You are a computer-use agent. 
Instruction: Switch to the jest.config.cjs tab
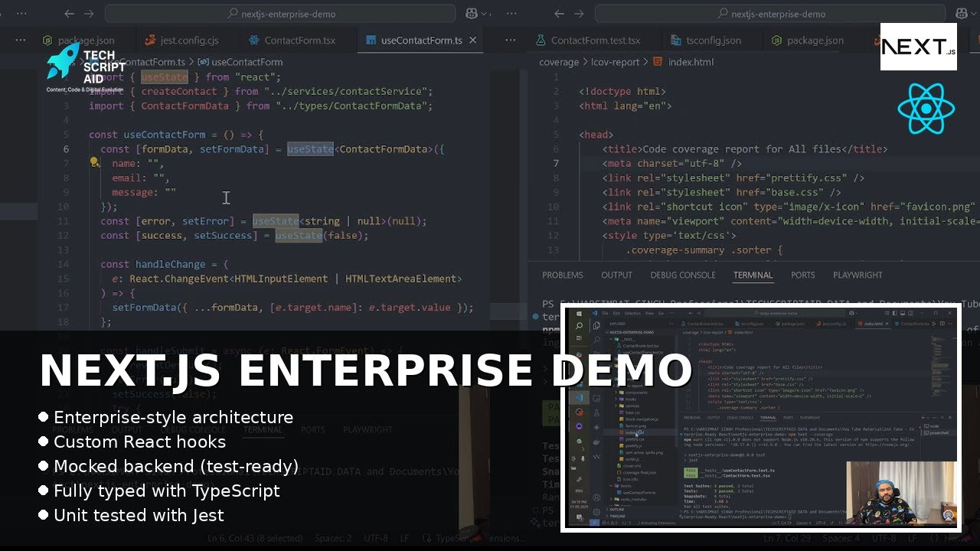click(x=181, y=41)
